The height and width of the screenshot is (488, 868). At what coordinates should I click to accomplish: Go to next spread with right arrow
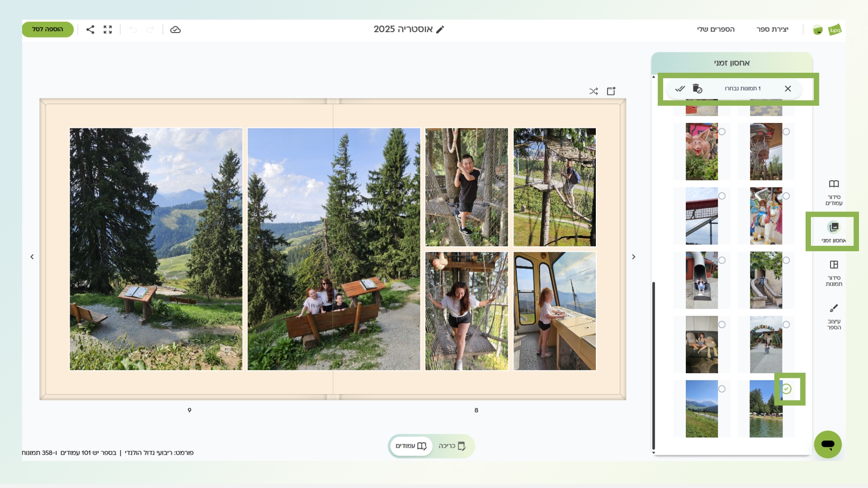pyautogui.click(x=634, y=257)
